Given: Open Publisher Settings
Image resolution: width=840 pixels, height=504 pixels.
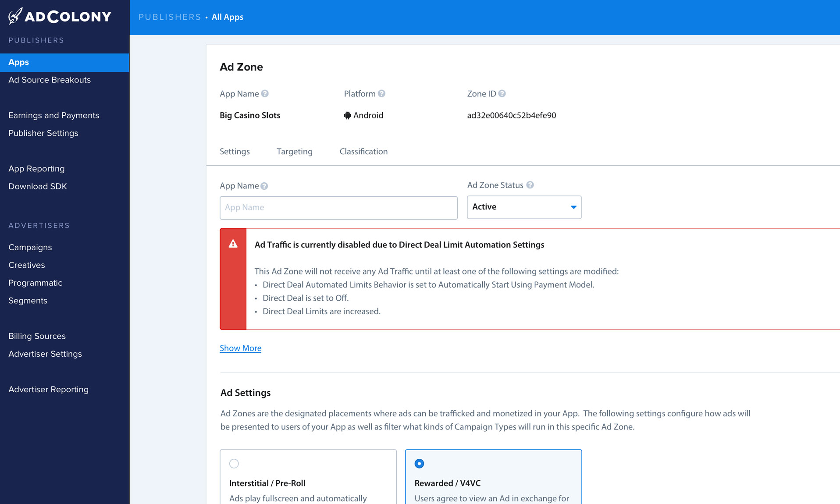Looking at the screenshot, I should coord(43,133).
